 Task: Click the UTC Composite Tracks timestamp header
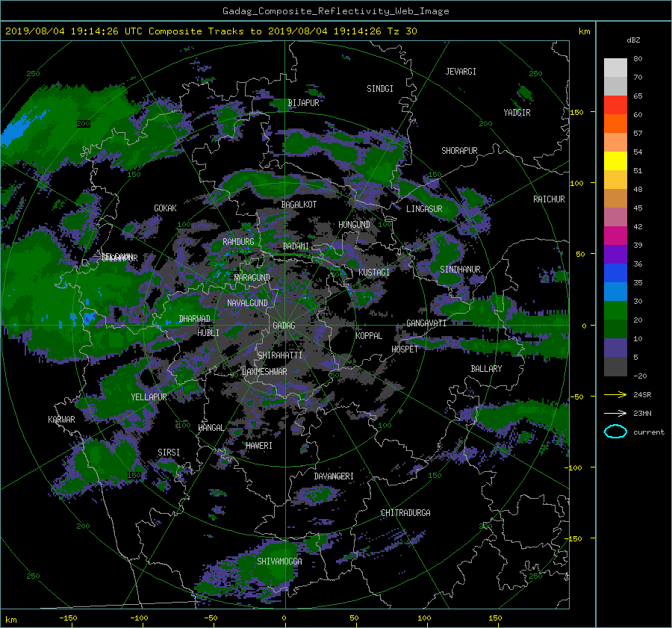211,31
